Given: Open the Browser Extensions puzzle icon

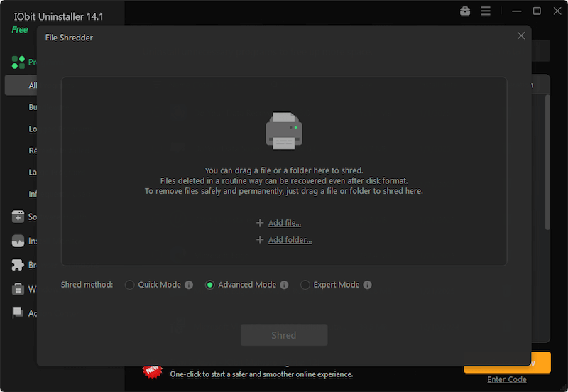Looking at the screenshot, I should click(18, 265).
